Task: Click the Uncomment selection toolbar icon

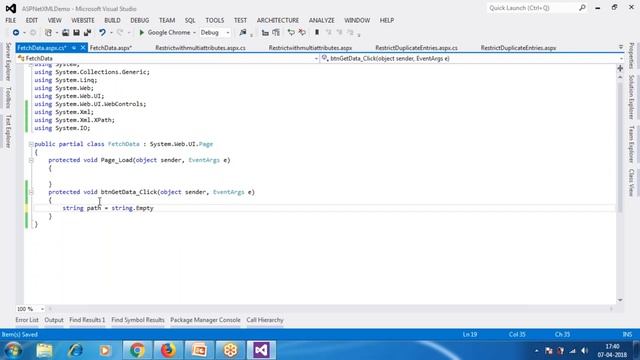Action: [x=302, y=33]
